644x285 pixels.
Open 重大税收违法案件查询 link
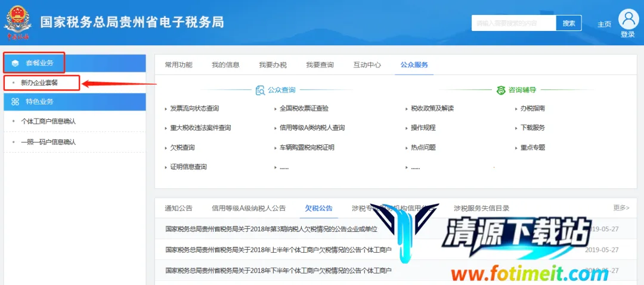[200, 128]
